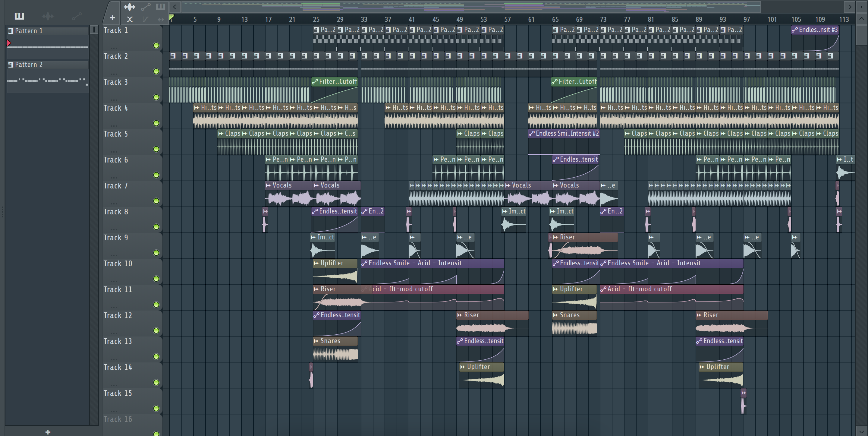The width and height of the screenshot is (868, 436).
Task: Click small audio clip on Track 15
Action: [x=743, y=401]
